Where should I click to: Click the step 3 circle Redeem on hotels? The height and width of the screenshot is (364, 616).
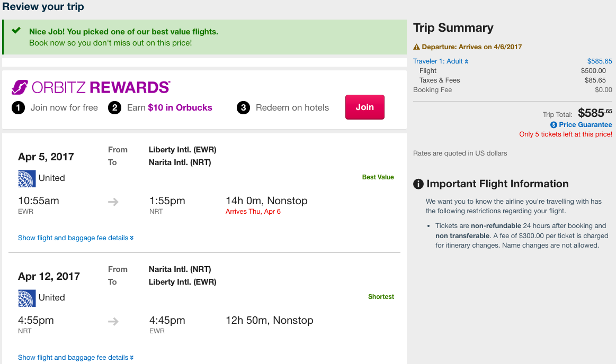coord(243,107)
